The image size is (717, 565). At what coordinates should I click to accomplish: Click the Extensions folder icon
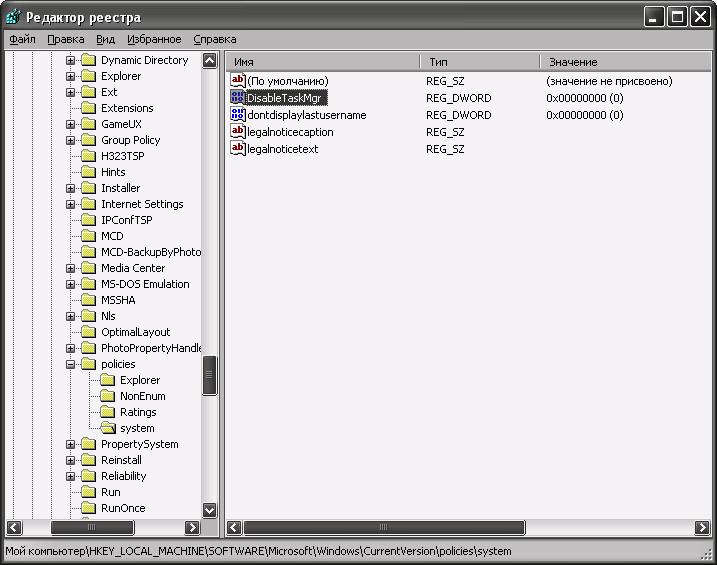[x=88, y=108]
